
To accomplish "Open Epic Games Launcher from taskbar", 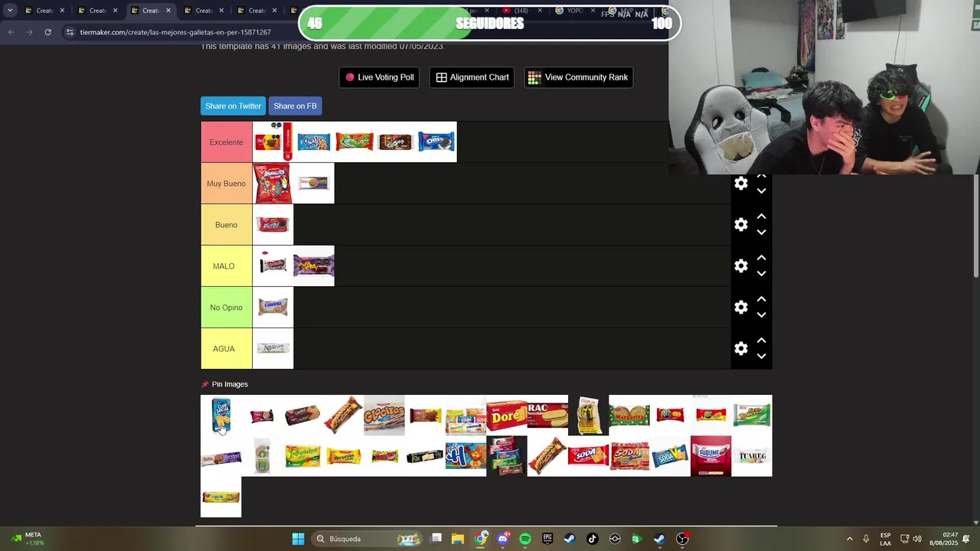I will (547, 539).
